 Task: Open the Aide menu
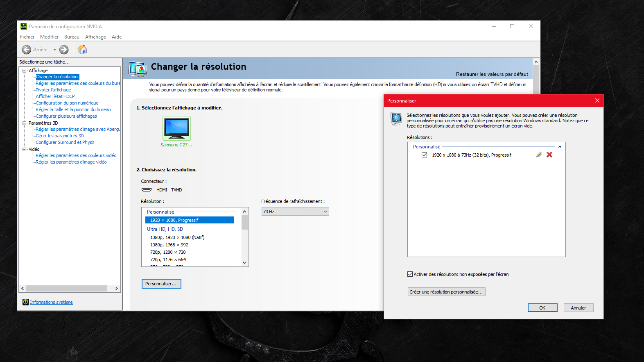click(x=117, y=37)
